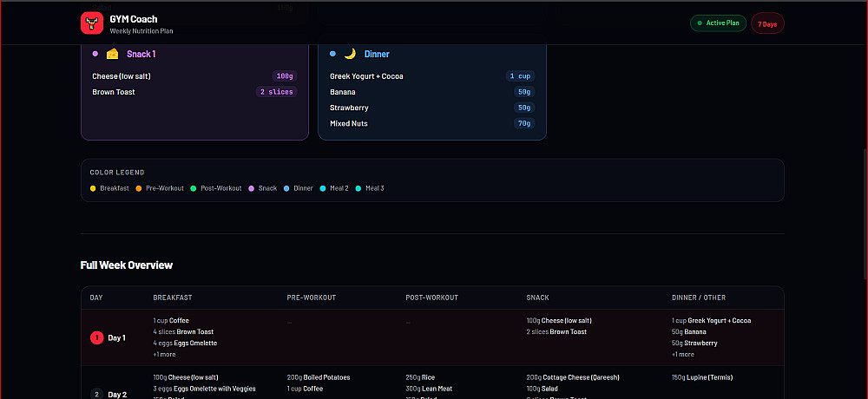Click the cyan Meal 2 legend dot
The image size is (868, 399).
click(323, 188)
